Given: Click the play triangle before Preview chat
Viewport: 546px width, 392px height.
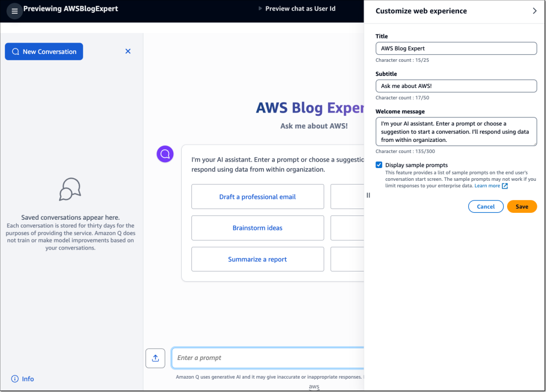Looking at the screenshot, I should tap(260, 9).
